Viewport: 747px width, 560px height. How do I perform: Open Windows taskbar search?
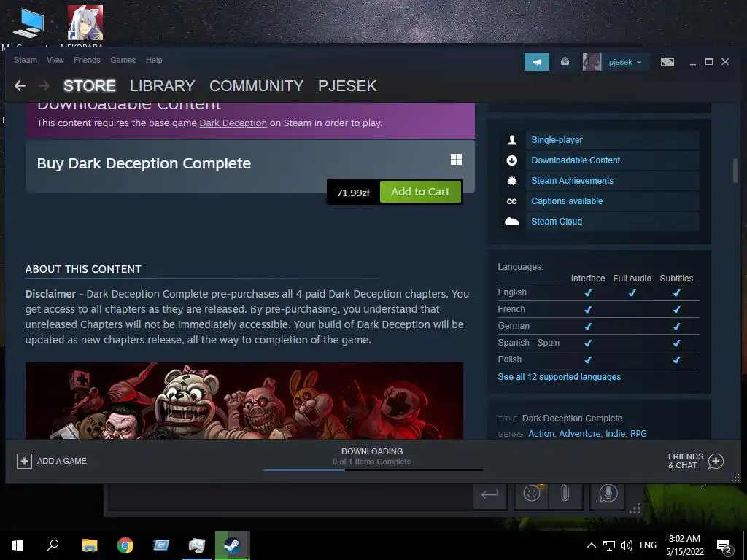(x=53, y=545)
